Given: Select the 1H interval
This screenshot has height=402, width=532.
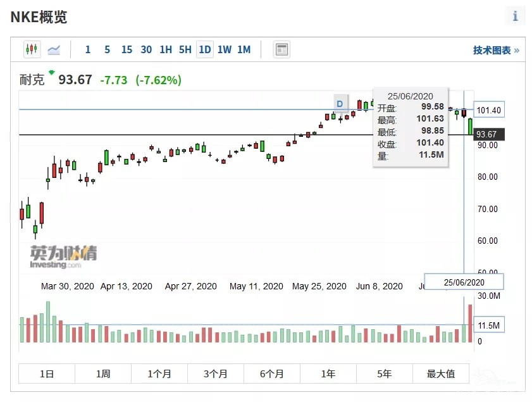Looking at the screenshot, I should 165,49.
